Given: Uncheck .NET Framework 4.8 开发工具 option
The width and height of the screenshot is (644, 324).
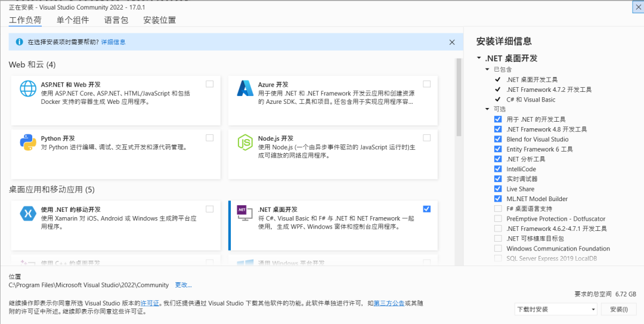Looking at the screenshot, I should click(498, 129).
